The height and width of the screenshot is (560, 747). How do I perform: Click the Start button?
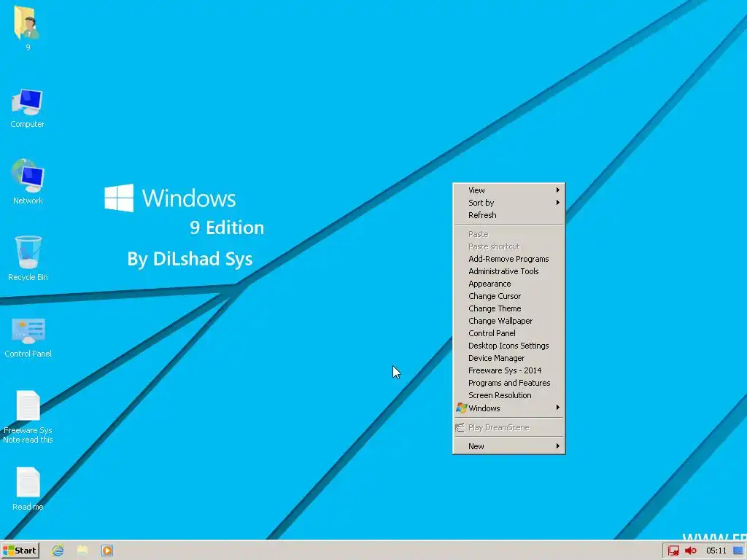(20, 551)
